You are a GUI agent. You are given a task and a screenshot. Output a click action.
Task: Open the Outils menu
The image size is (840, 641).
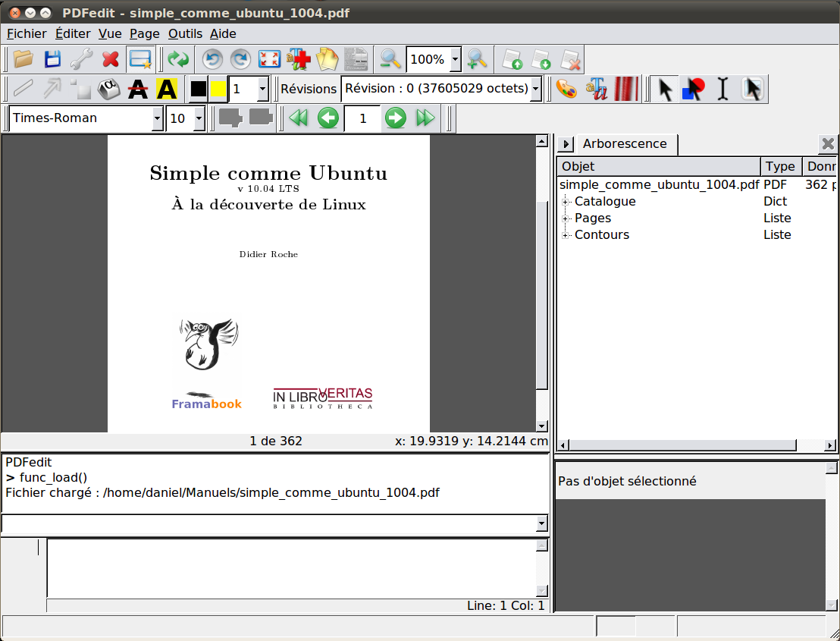185,33
